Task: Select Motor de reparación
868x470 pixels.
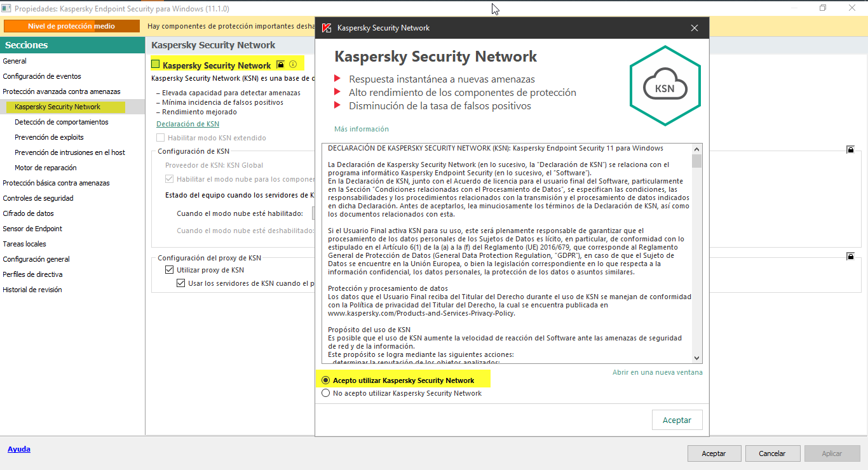Action: [x=46, y=168]
